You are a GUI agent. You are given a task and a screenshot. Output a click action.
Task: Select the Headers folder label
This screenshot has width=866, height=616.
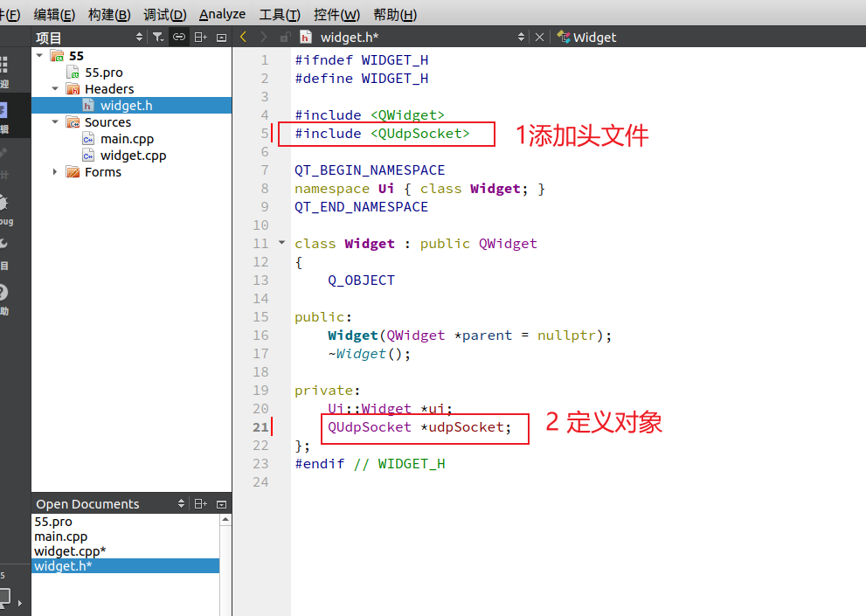pos(109,89)
